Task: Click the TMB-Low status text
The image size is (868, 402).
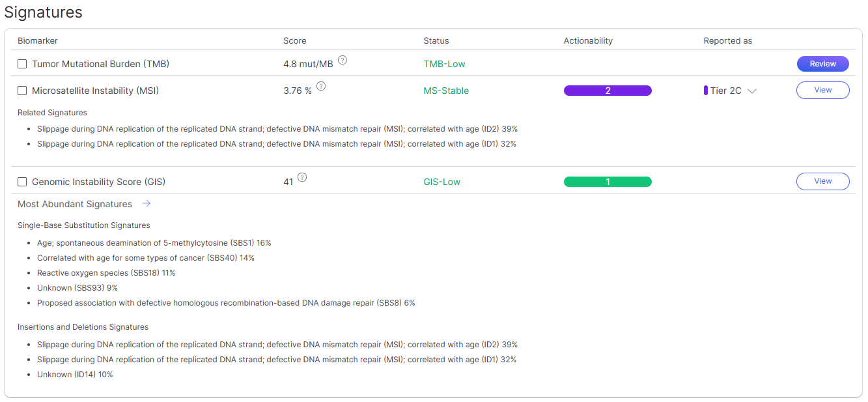Action: (x=444, y=64)
